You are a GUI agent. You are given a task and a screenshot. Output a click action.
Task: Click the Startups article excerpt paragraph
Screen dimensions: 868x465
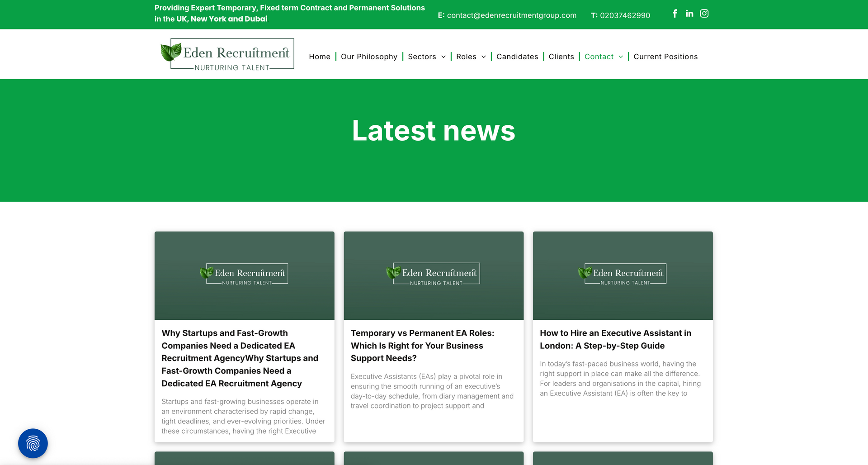[243, 416]
